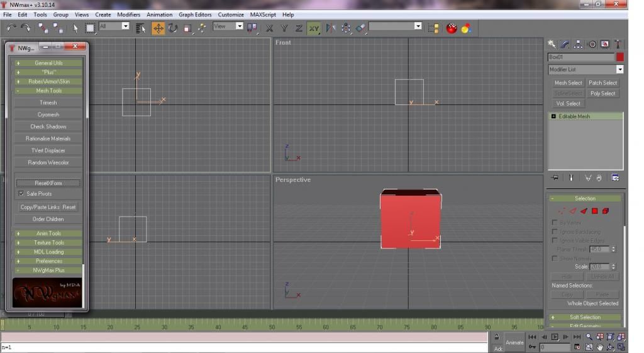Open the Graph Editors menu
Screen dimensions: 644x353
point(195,14)
